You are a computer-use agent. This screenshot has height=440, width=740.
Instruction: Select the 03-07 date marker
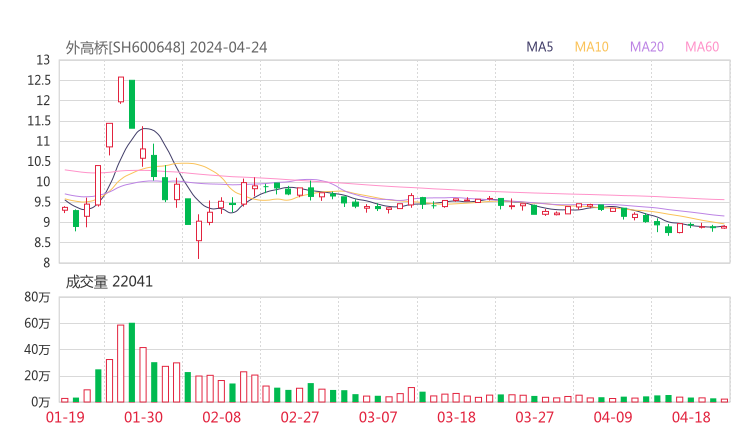[378, 418]
